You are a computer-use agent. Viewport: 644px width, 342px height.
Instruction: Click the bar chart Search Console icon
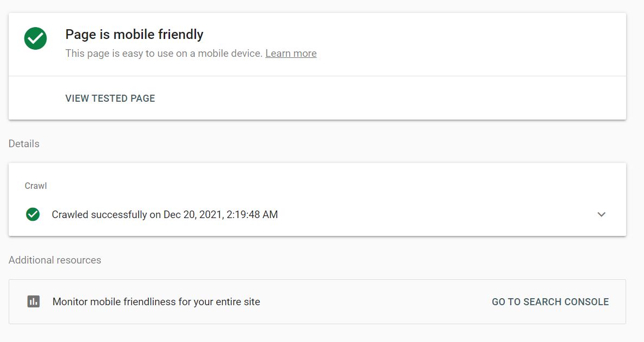(34, 301)
